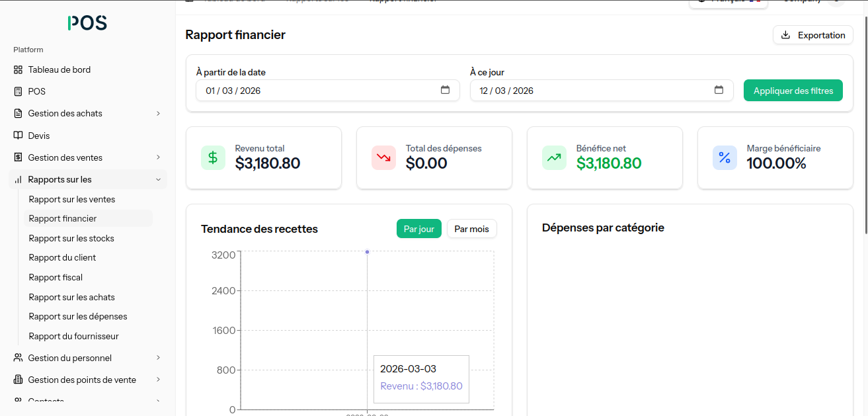The image size is (868, 416).
Task: Click the Exportation button
Action: point(812,35)
